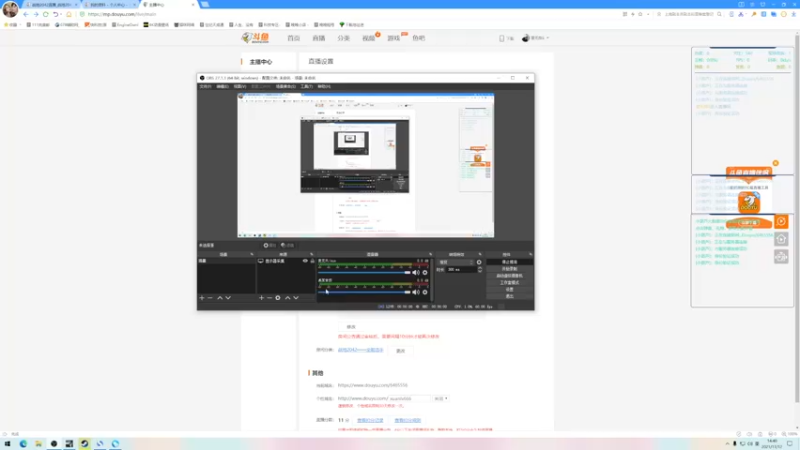
Task: Click browser home icon
Action: (69, 14)
